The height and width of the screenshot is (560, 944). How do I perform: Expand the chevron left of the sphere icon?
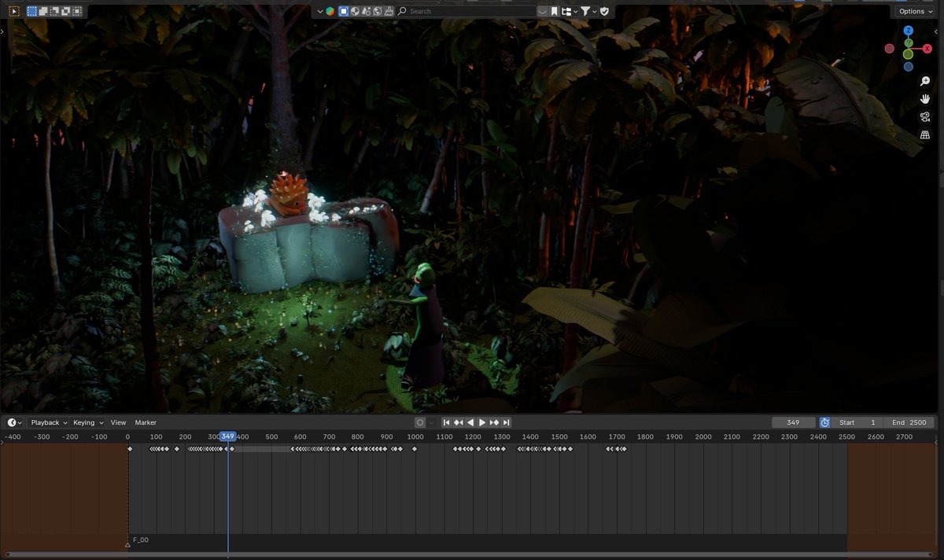click(320, 11)
